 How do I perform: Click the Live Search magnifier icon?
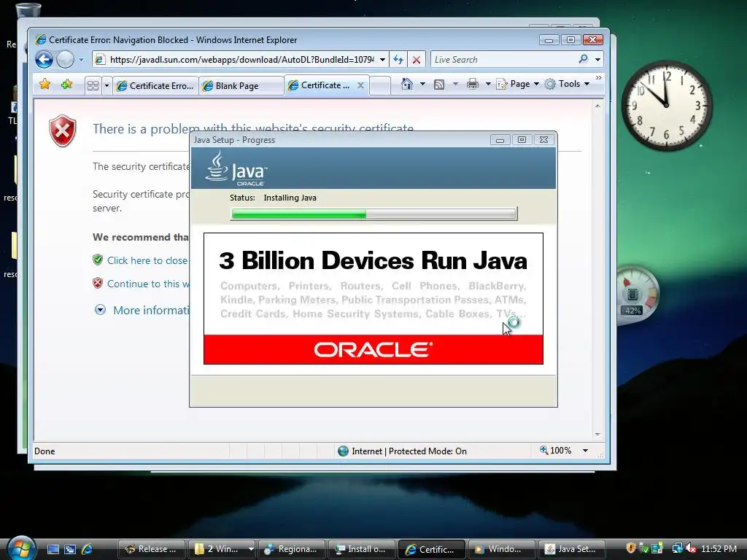pos(583,59)
